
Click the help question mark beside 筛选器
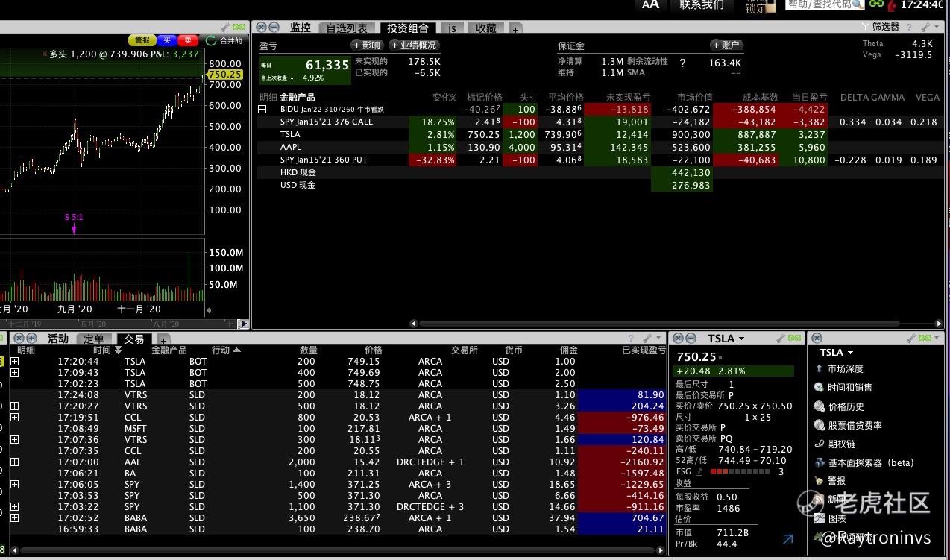pyautogui.click(x=909, y=27)
